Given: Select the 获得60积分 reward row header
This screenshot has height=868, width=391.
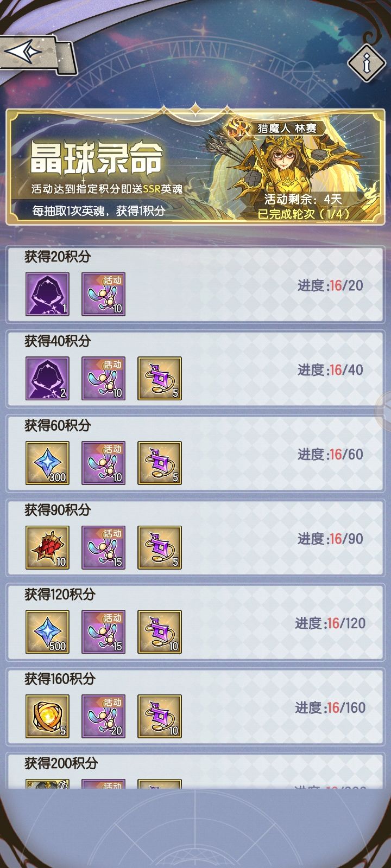Looking at the screenshot, I should coord(58,425).
